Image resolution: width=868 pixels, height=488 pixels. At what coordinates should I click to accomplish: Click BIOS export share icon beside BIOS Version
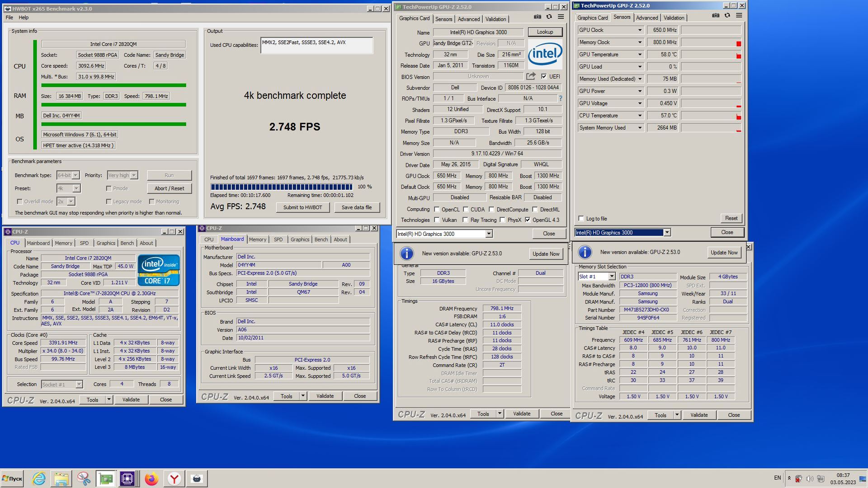click(531, 76)
